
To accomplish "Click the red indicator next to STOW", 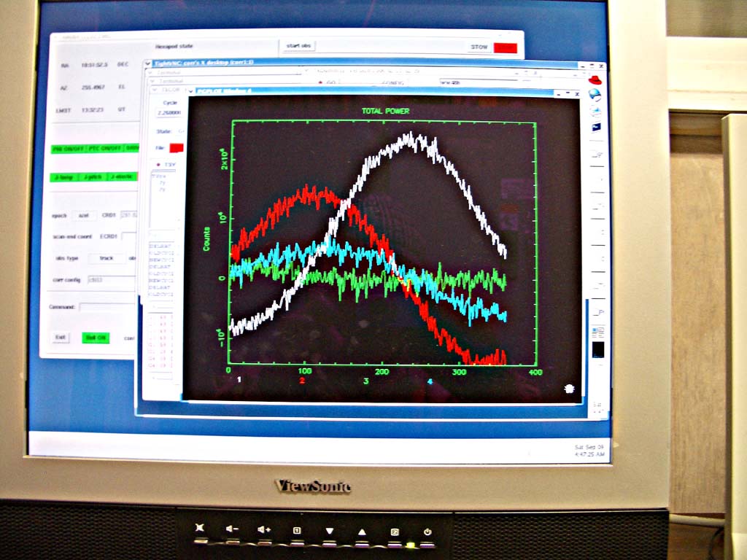I will click(505, 47).
